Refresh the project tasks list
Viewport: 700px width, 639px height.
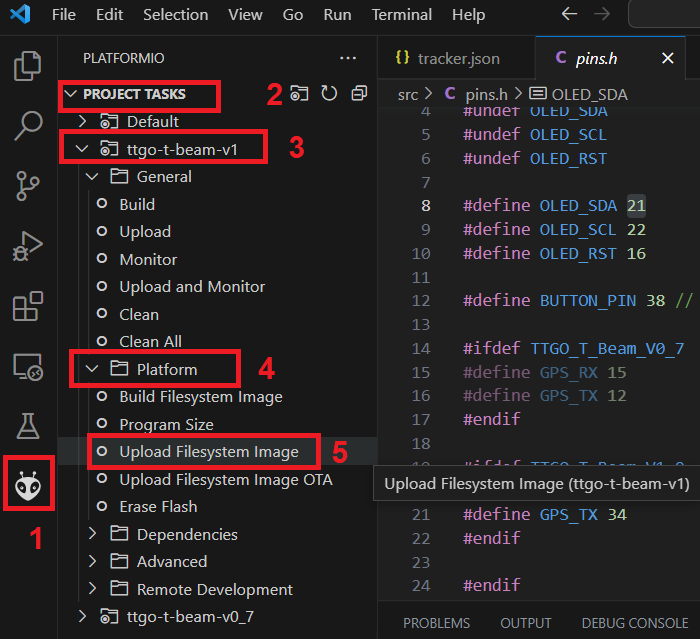(329, 94)
